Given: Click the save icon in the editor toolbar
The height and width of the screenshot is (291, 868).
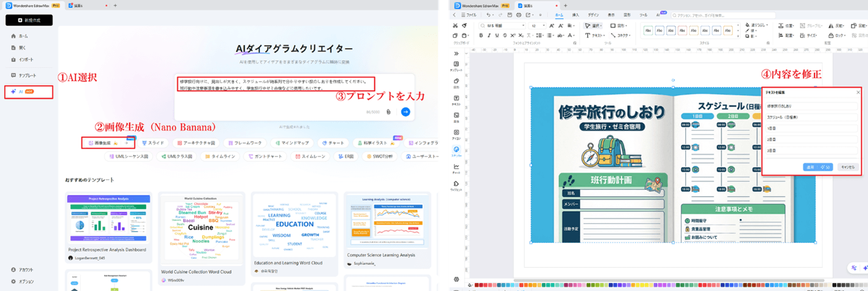Looking at the screenshot, I should coord(509,15).
